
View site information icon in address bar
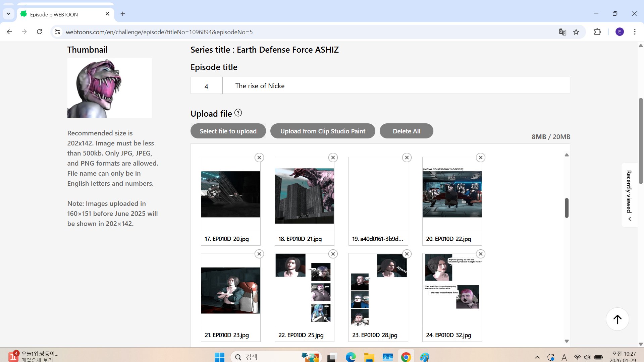(57, 32)
